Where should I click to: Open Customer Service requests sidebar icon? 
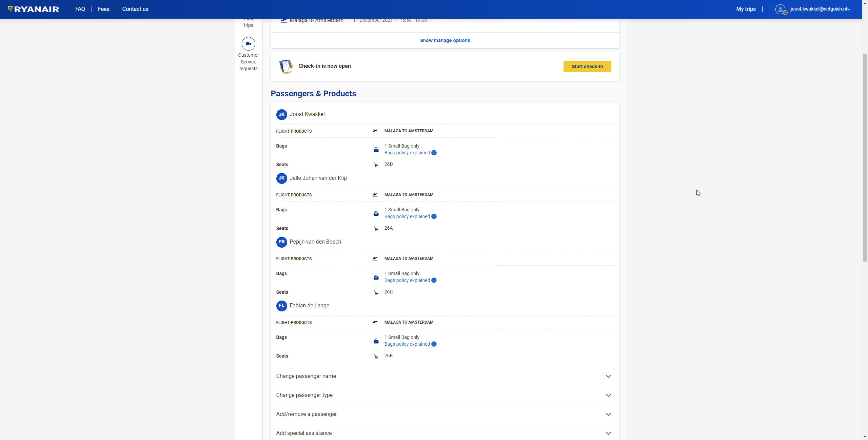[x=248, y=44]
